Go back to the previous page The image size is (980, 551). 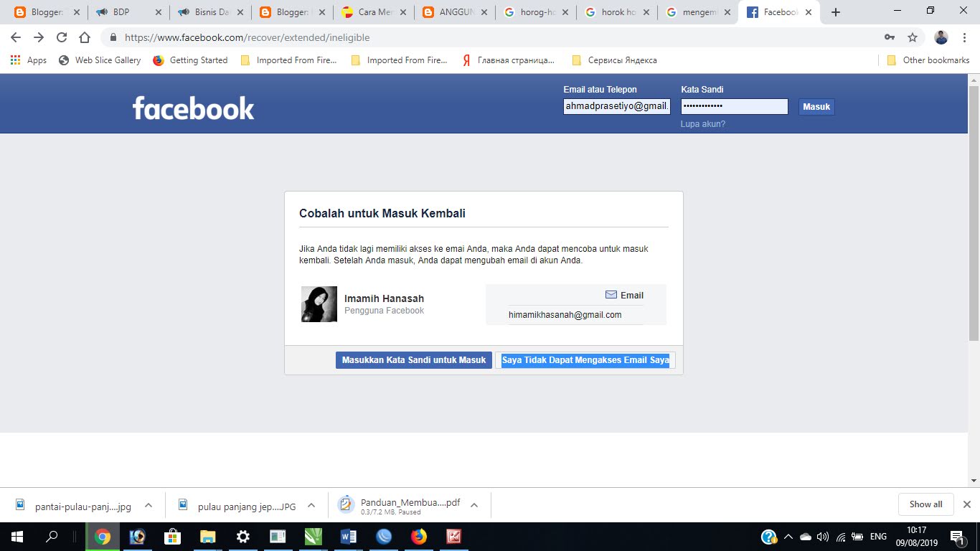point(16,37)
